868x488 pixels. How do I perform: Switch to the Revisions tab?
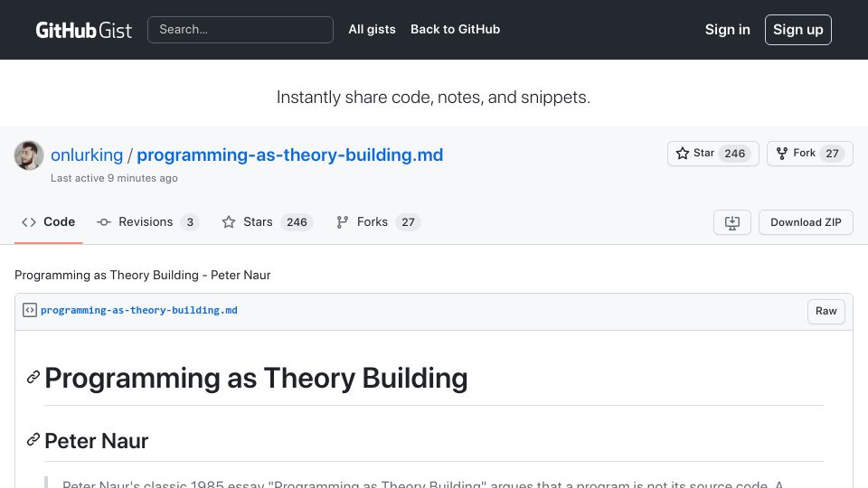[147, 222]
